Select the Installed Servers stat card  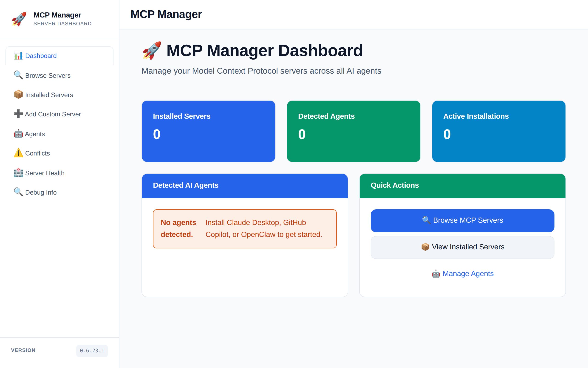209,131
